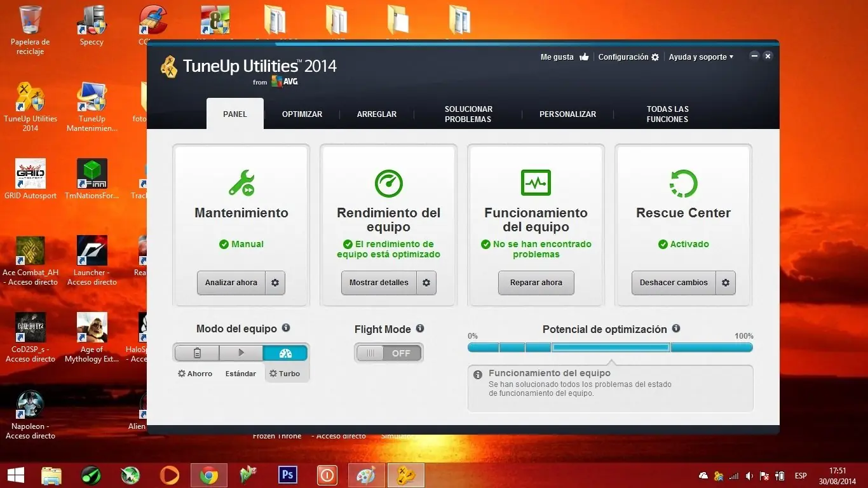Viewport: 868px width, 488px height.
Task: Open the TODAS LAS FUNCIONES tab
Action: click(x=667, y=114)
